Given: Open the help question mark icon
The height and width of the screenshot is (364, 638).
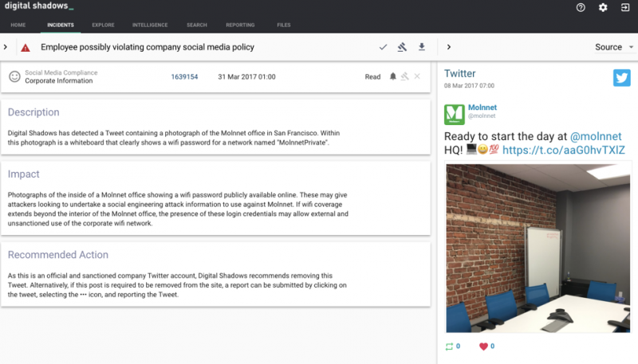Looking at the screenshot, I should pyautogui.click(x=581, y=7).
